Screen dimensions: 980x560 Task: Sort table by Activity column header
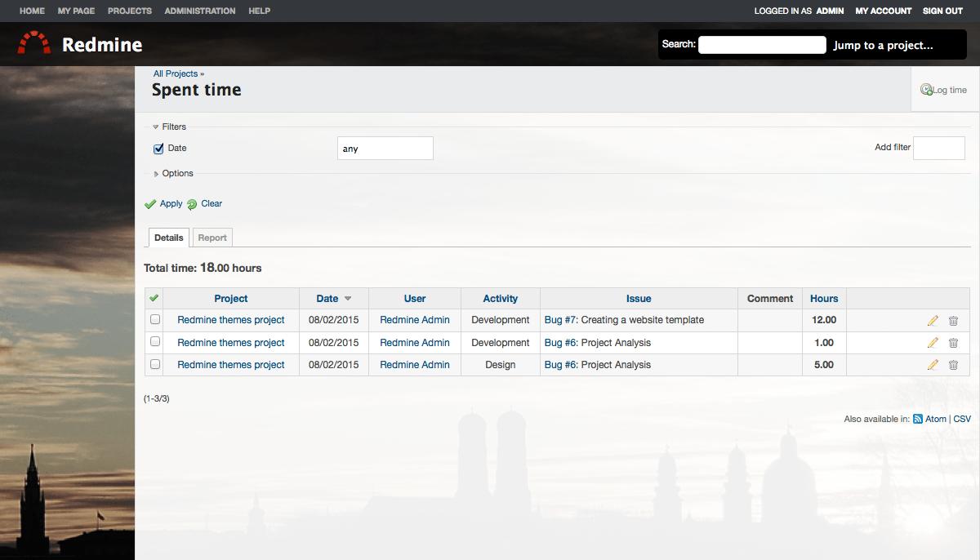501,299
